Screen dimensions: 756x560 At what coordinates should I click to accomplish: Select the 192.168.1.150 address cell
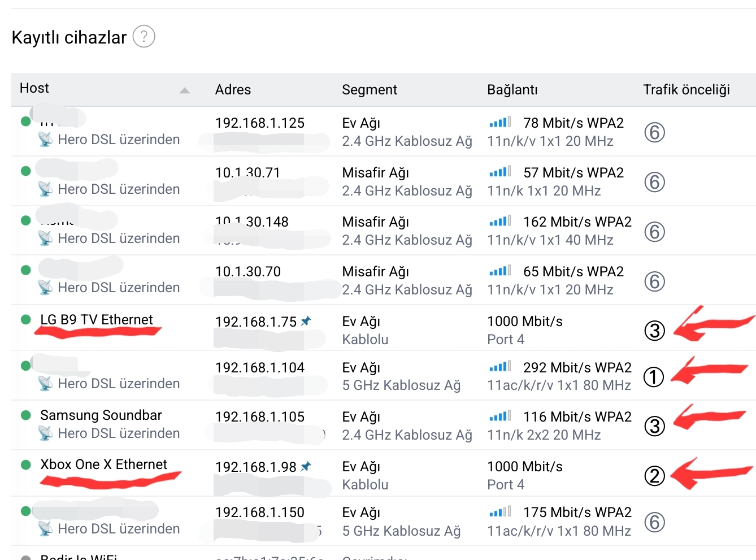260,513
